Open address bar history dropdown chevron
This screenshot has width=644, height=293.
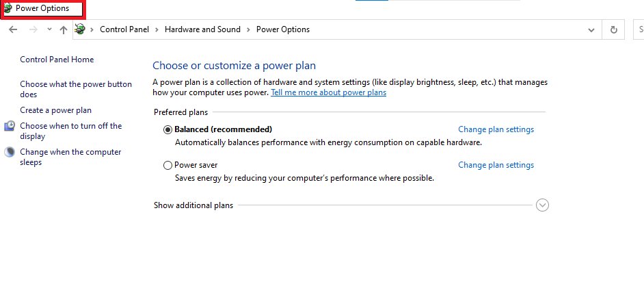point(591,29)
